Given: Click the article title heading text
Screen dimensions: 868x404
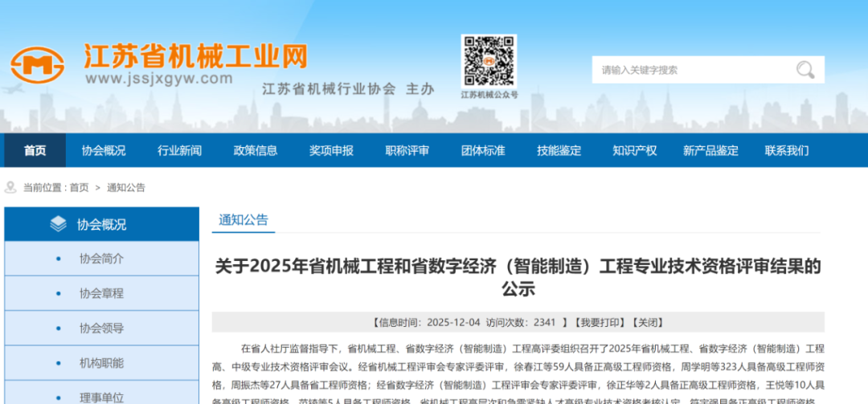Looking at the screenshot, I should pos(518,277).
